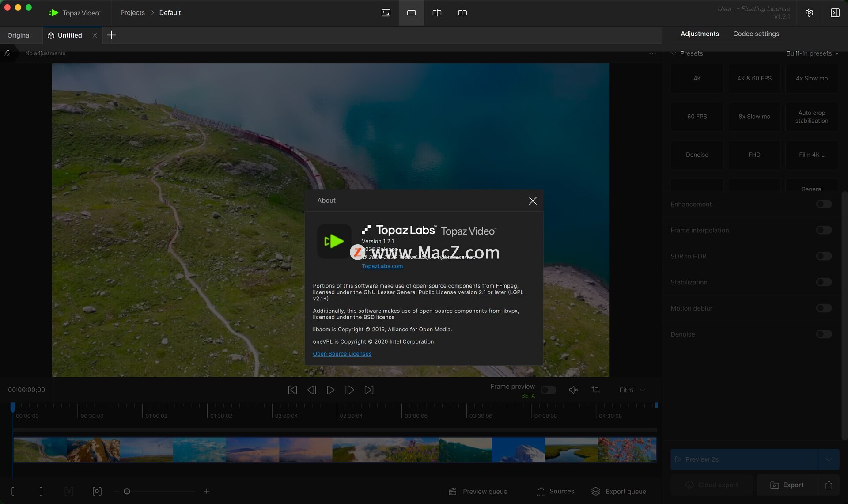This screenshot has width=848, height=504.
Task: Step forward one frame
Action: click(x=349, y=390)
